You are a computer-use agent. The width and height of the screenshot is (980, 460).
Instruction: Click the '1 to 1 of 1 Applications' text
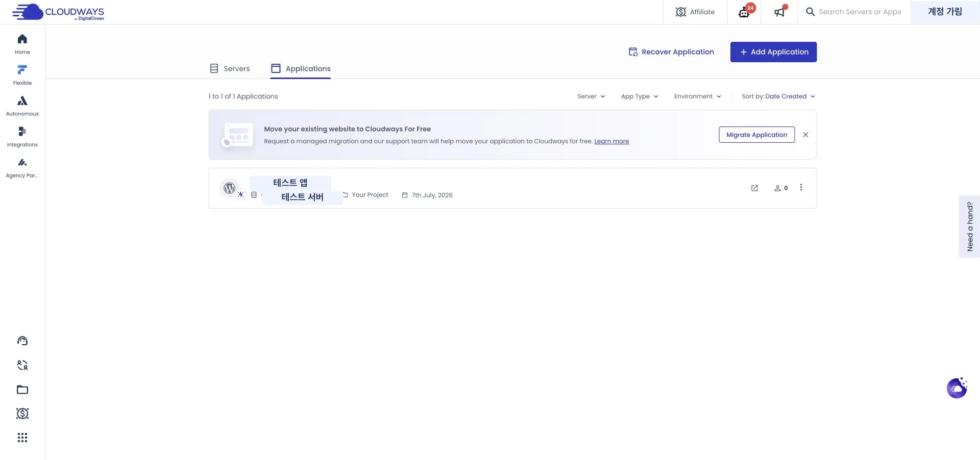click(243, 96)
